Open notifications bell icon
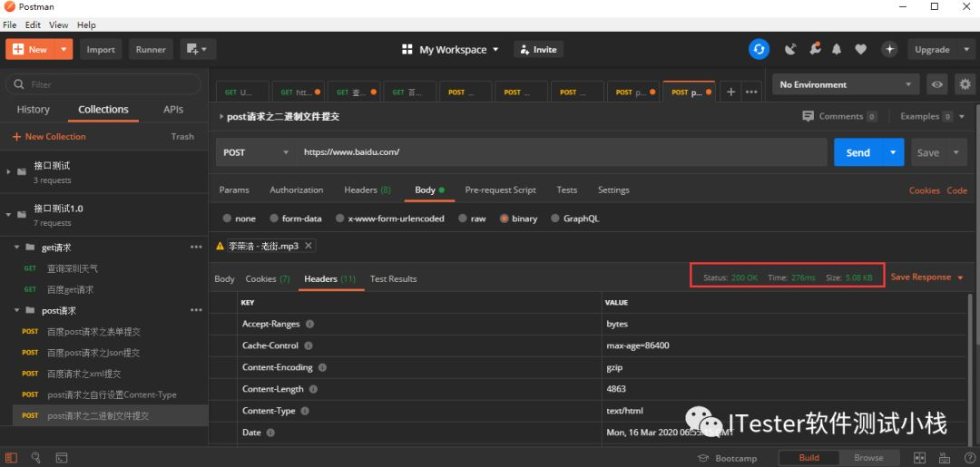Image resolution: width=980 pixels, height=467 pixels. (x=837, y=49)
